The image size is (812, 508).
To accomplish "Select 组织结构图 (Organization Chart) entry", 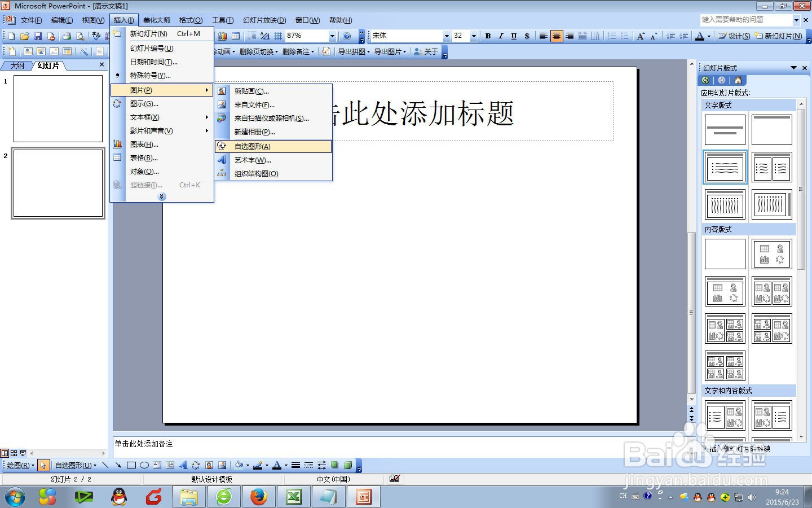I will pos(273,173).
